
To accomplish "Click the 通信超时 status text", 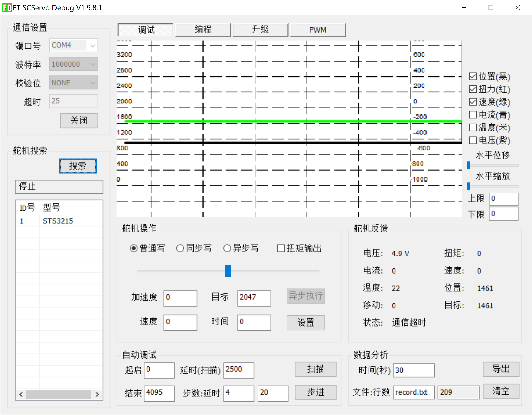I will point(409,322).
